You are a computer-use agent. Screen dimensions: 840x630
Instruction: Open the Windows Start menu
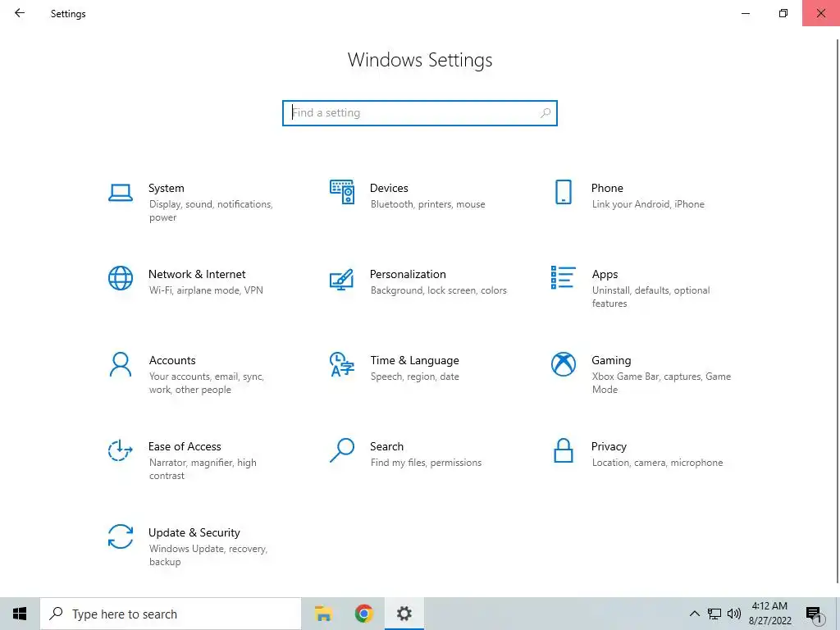pos(20,614)
